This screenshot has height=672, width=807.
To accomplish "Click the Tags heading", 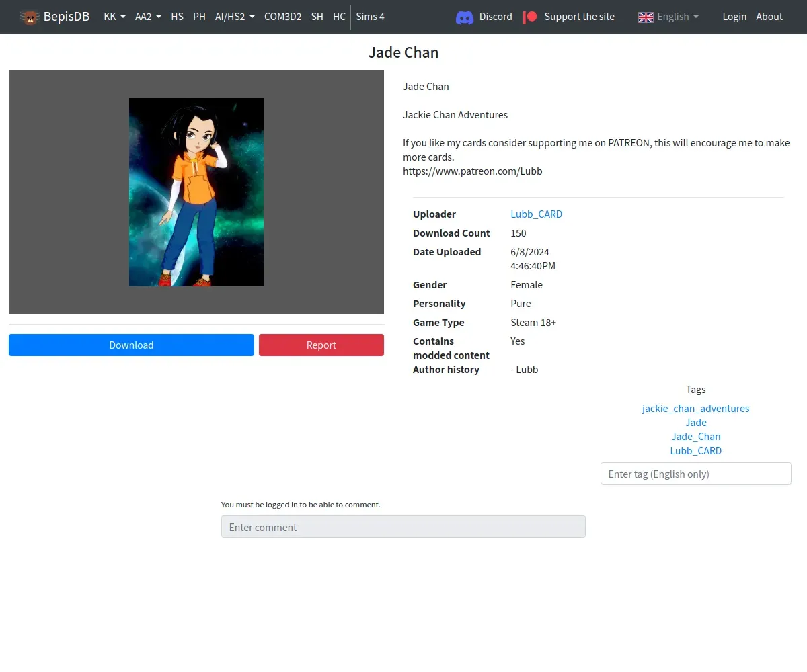I will coord(695,389).
